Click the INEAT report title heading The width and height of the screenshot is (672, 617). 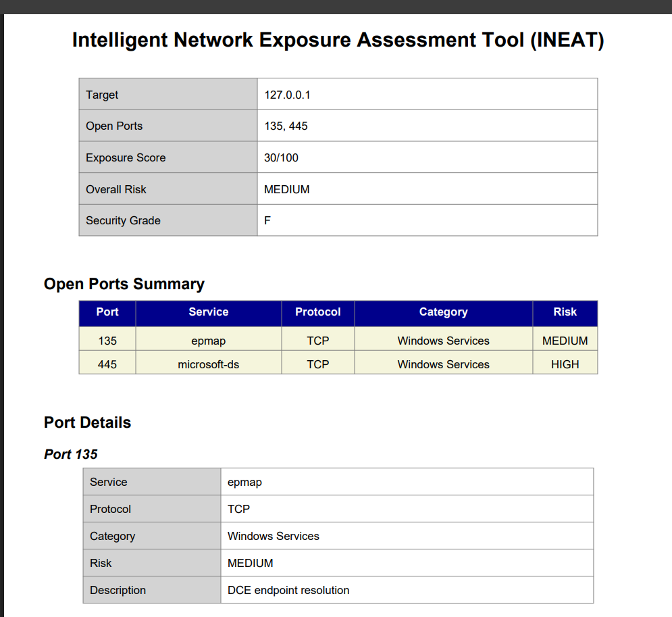338,40
